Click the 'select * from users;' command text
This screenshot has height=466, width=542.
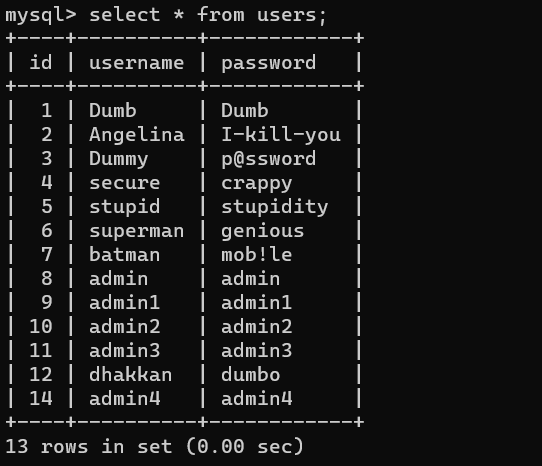point(208,16)
